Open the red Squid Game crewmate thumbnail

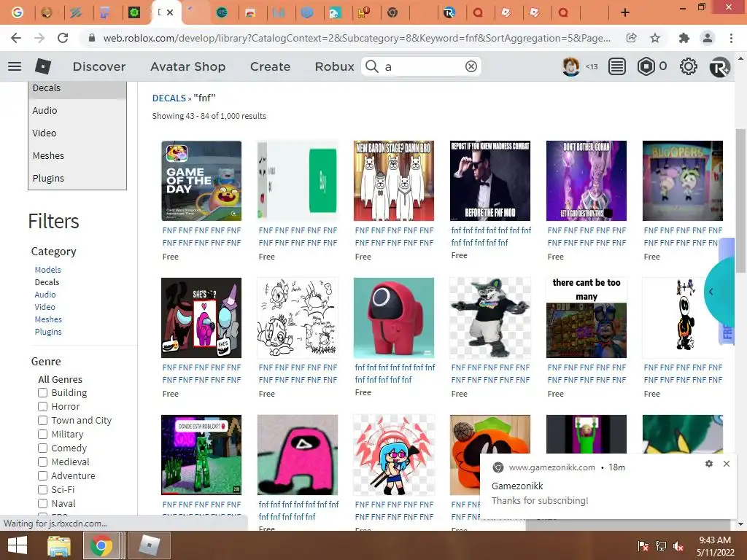point(393,318)
